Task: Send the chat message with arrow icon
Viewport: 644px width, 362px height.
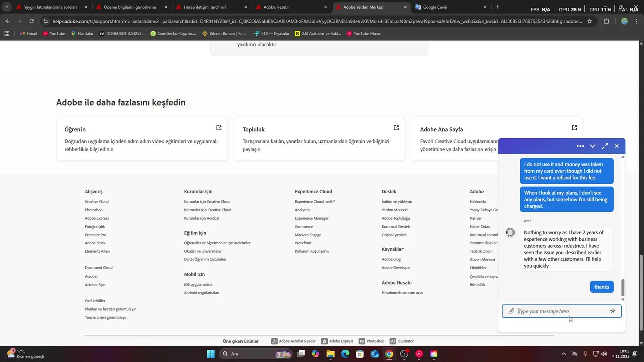Action: click(x=612, y=311)
